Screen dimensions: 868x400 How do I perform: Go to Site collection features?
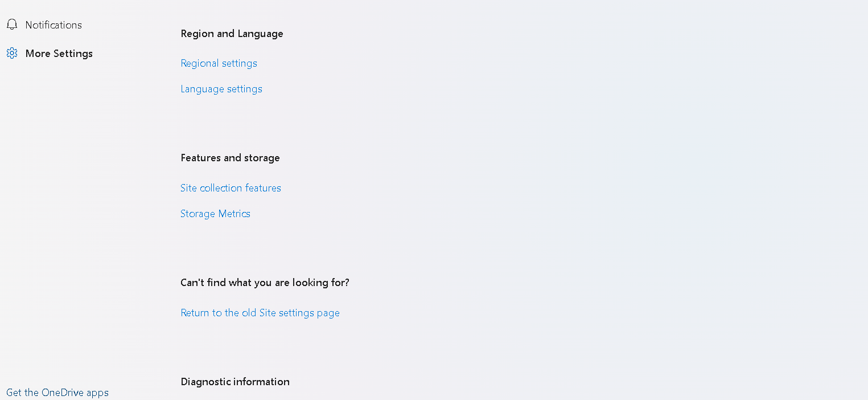coord(231,188)
